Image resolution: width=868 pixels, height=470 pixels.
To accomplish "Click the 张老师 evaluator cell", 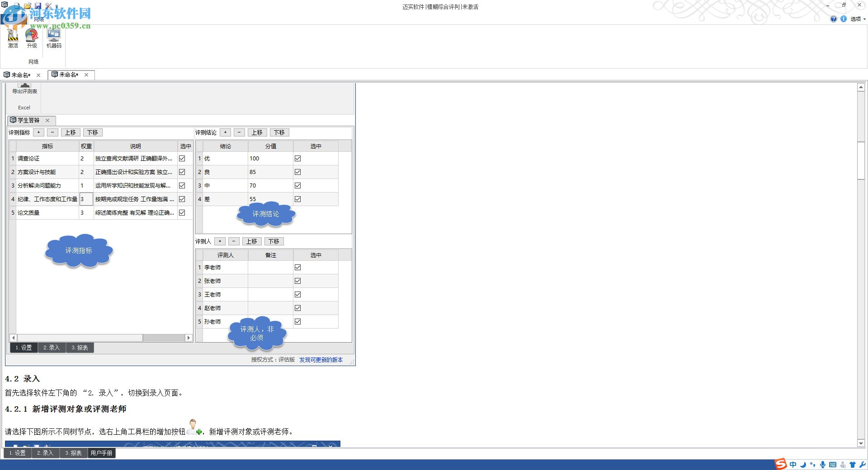I will tap(225, 281).
